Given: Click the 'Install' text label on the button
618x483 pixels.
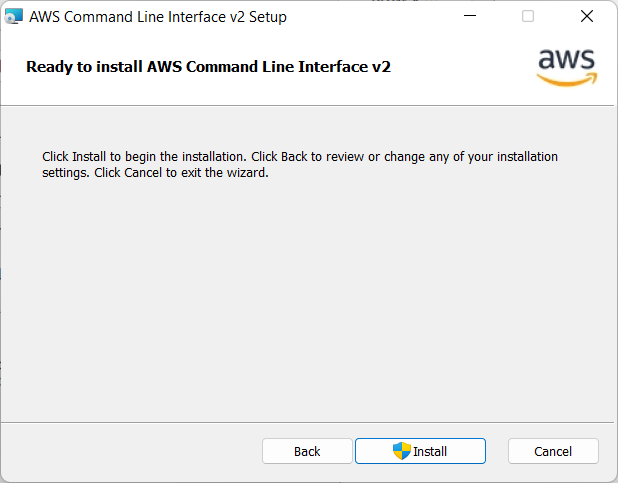Looking at the screenshot, I should point(430,451).
